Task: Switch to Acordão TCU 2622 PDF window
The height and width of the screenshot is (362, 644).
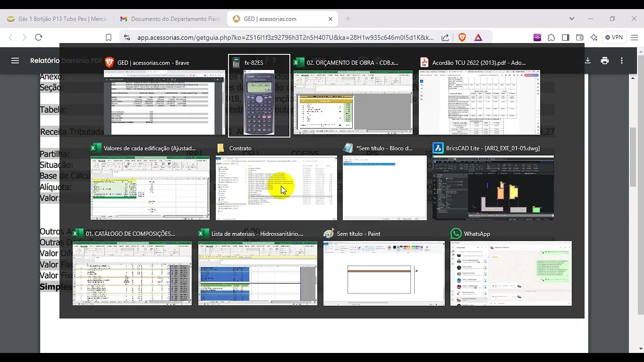Action: tap(479, 95)
